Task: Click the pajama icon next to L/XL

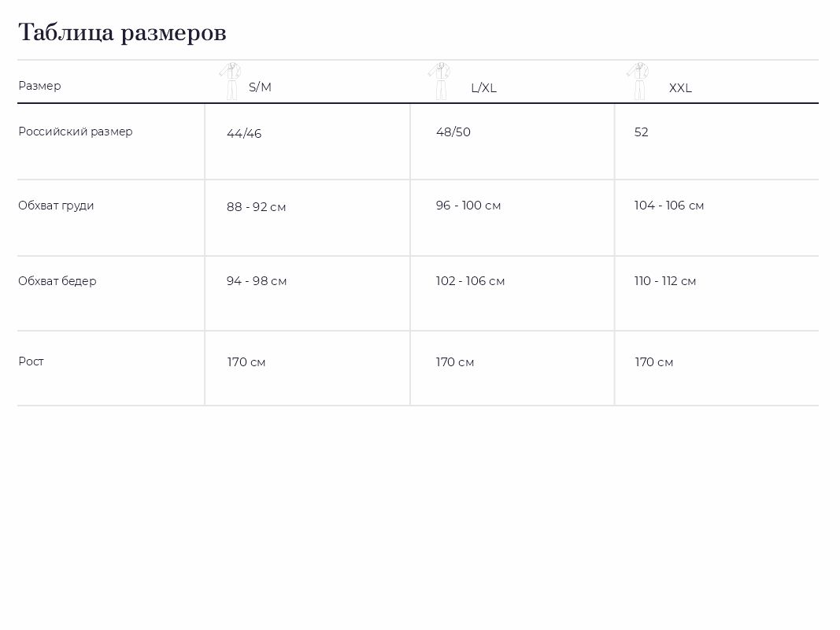Action: pos(440,81)
